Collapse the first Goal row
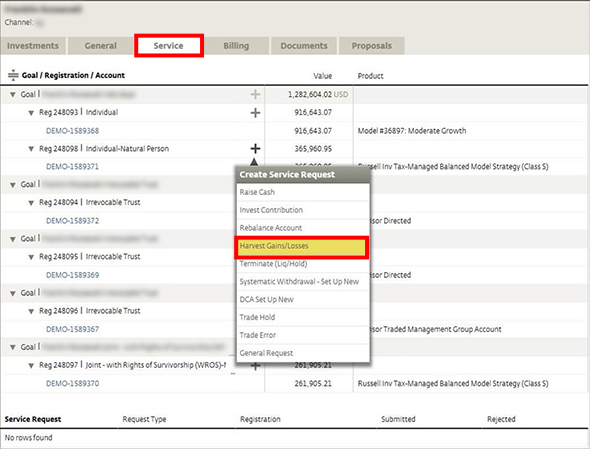Viewport: 590px width, 449px height. click(13, 94)
